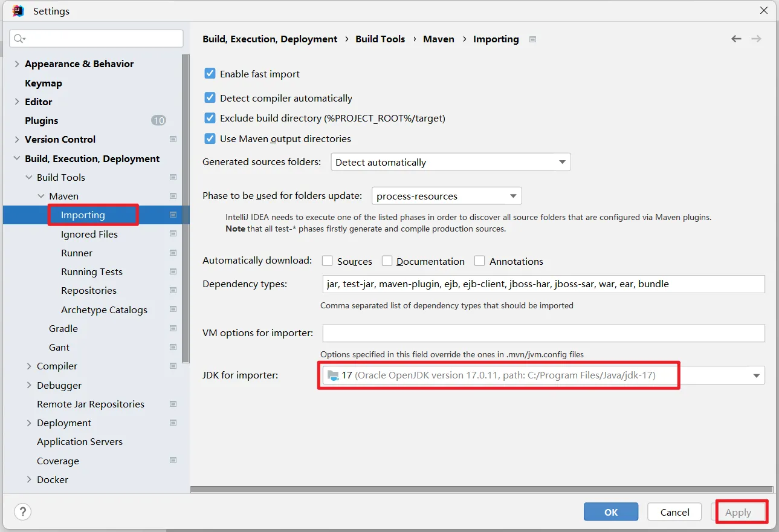This screenshot has width=779, height=532.
Task: Click the project-level icon on Maven row
Action: 173,196
